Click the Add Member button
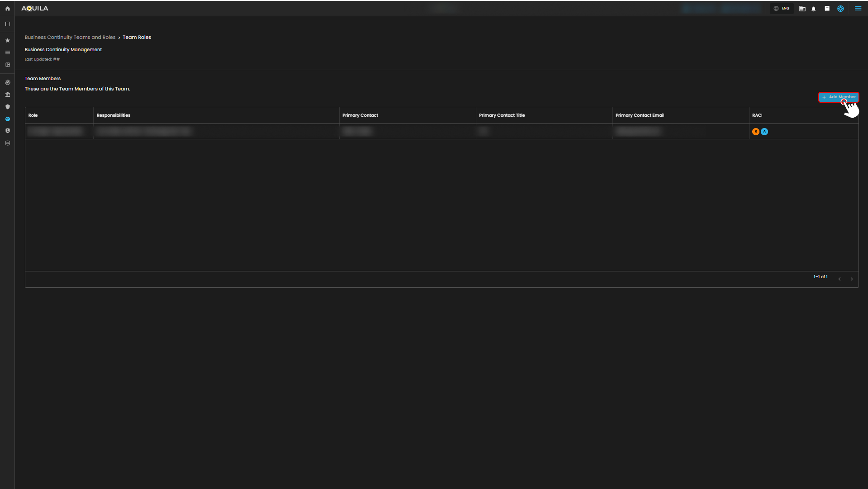Viewport: 868px width, 489px height. [838, 97]
